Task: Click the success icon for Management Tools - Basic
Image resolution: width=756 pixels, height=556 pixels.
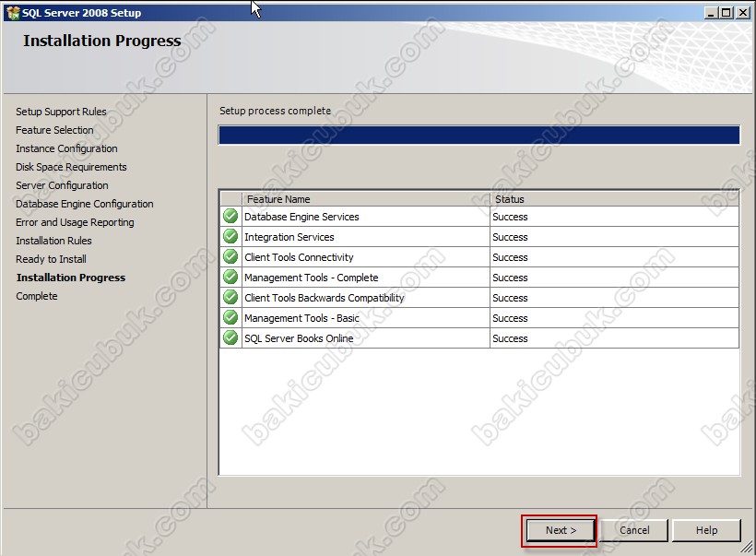Action: click(230, 317)
